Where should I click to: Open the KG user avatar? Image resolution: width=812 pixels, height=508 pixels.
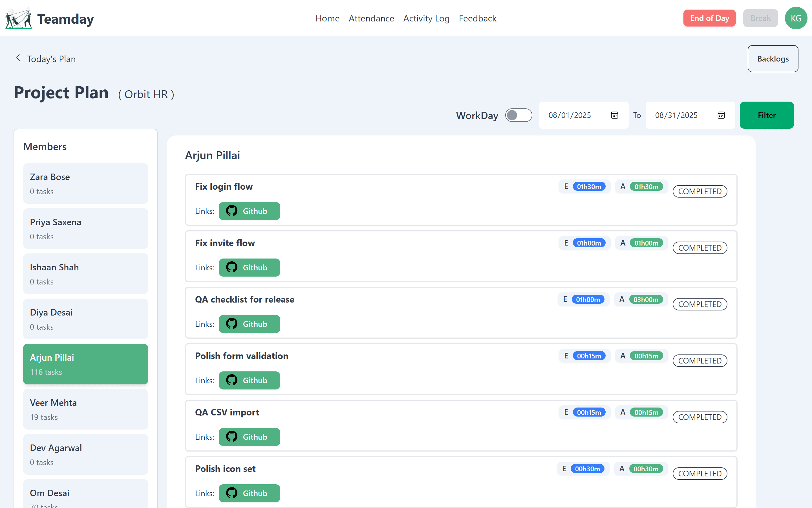pyautogui.click(x=796, y=18)
